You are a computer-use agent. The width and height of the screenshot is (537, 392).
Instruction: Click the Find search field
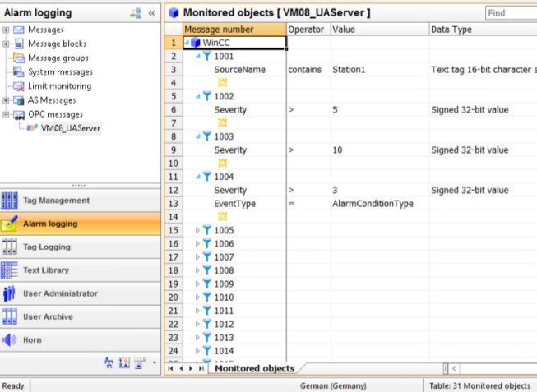[x=511, y=13]
